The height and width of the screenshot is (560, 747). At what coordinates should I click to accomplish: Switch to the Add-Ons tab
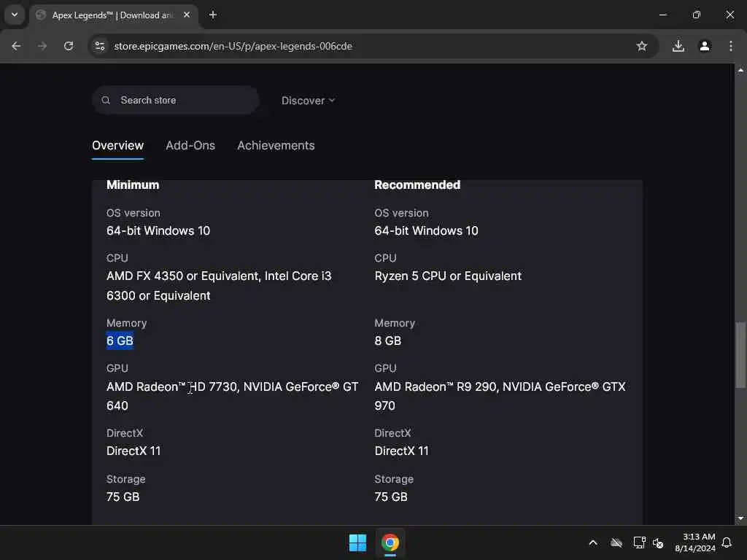tap(190, 146)
